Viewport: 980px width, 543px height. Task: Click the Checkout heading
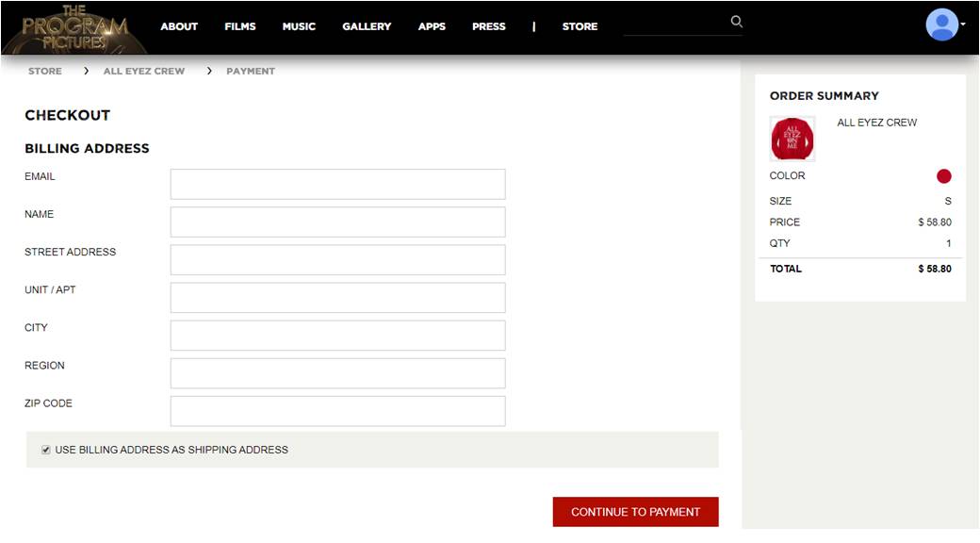point(68,115)
